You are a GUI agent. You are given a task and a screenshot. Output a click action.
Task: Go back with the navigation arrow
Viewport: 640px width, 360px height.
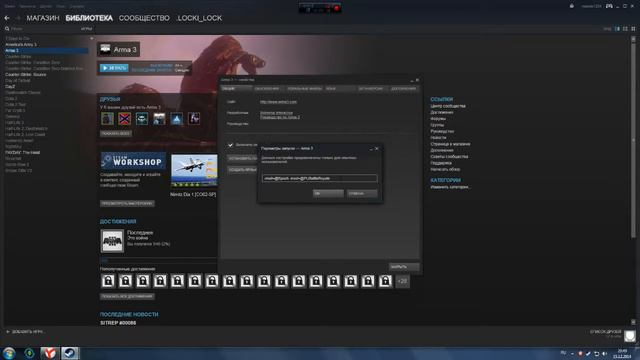tap(7, 18)
